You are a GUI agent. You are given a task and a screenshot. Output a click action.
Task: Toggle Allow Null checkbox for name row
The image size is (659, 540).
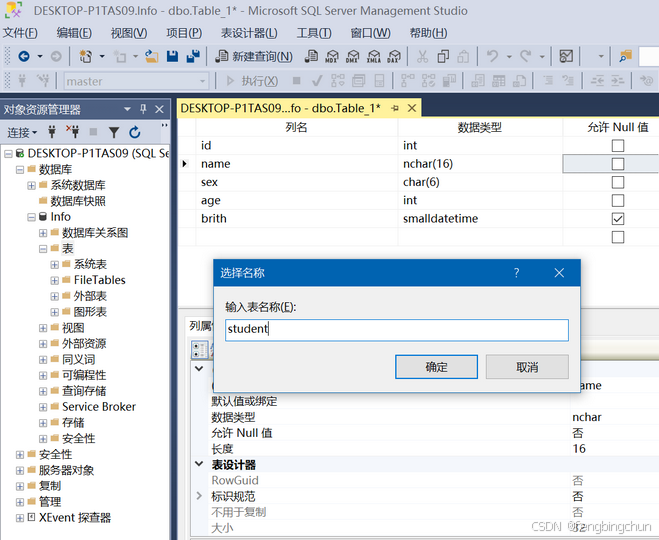tap(617, 164)
